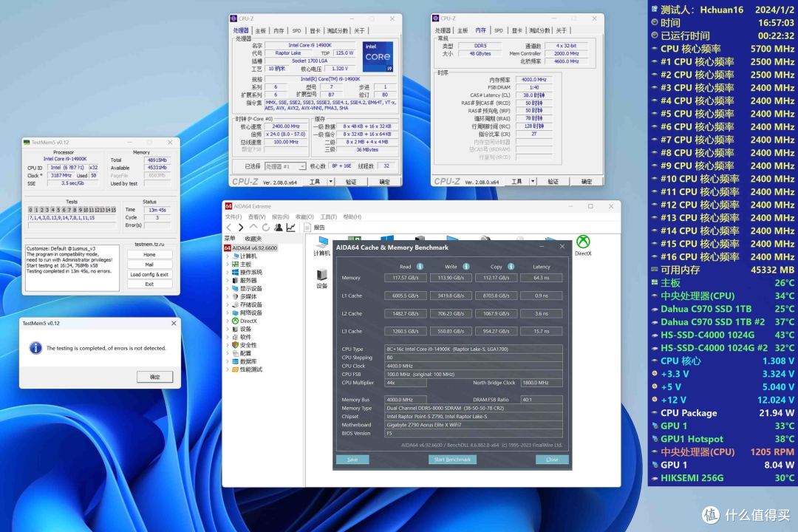
Task: Click the Read info icon in benchmark
Action: tap(420, 266)
